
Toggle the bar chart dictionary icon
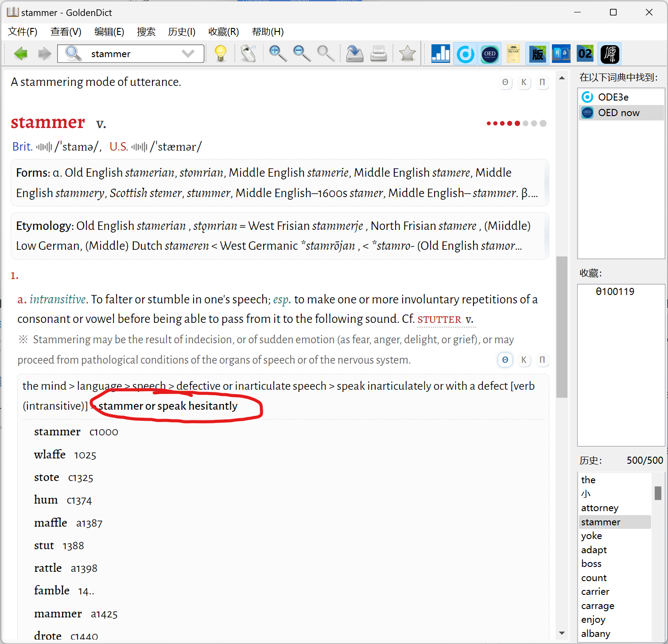click(x=440, y=54)
